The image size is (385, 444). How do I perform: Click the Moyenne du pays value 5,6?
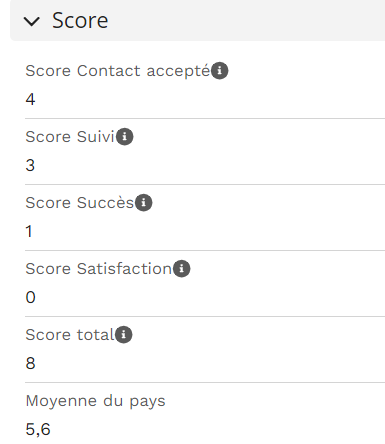38,429
